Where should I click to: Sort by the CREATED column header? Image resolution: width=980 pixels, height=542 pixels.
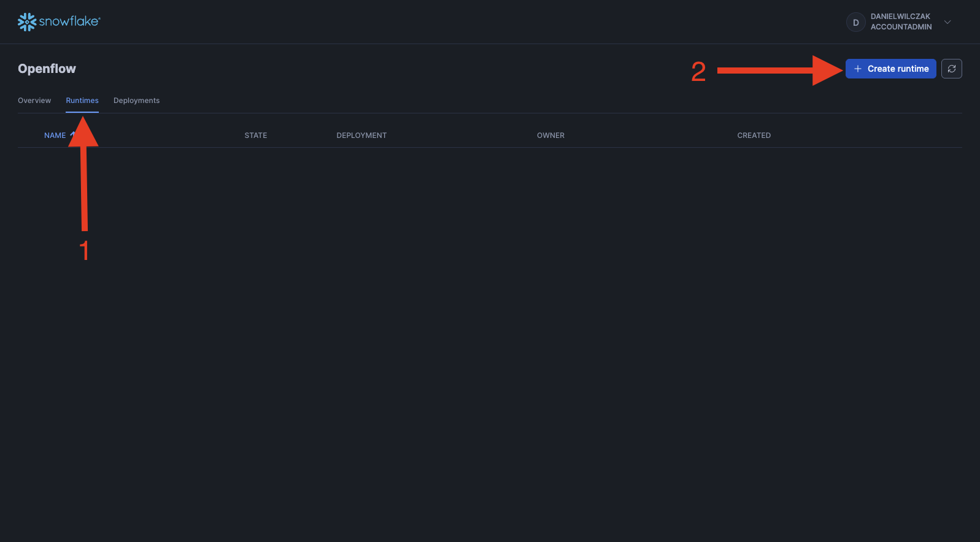pos(754,135)
